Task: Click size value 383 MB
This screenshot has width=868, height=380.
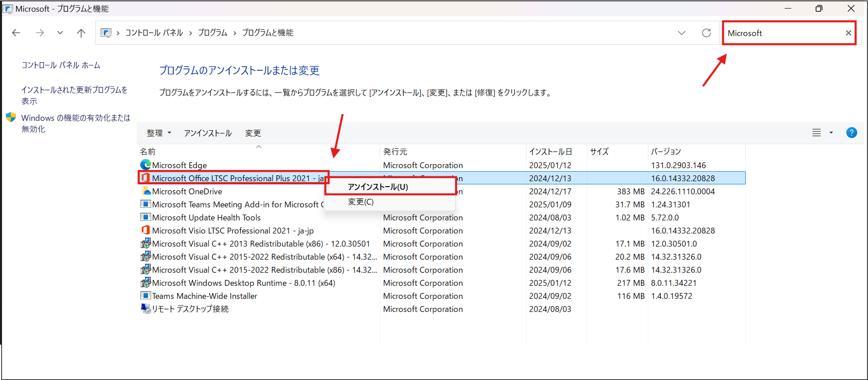Action: tap(630, 192)
